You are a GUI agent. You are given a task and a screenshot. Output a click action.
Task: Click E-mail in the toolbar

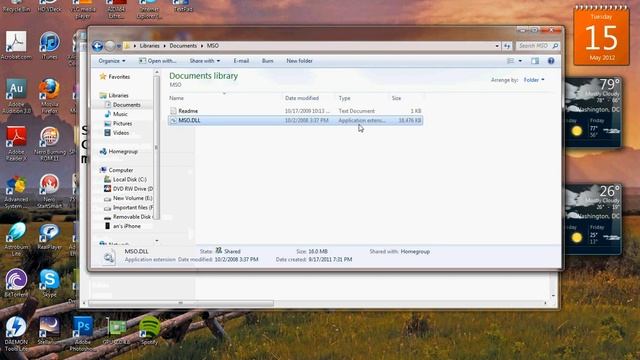pyautogui.click(x=241, y=61)
